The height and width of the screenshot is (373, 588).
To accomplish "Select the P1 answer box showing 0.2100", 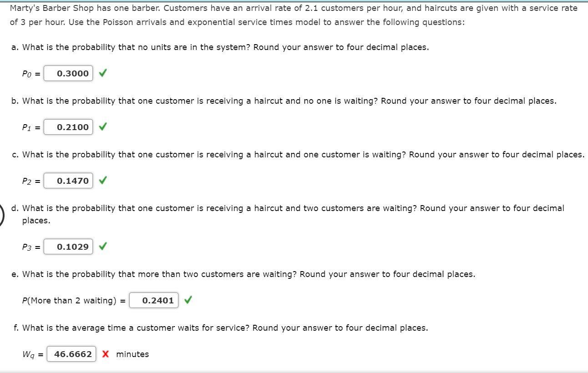I will pos(69,126).
